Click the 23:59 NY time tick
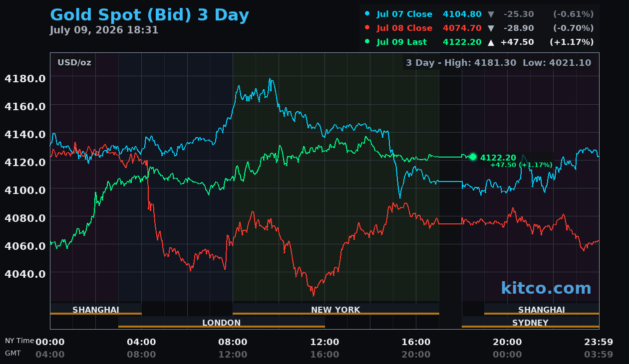 [x=599, y=342]
